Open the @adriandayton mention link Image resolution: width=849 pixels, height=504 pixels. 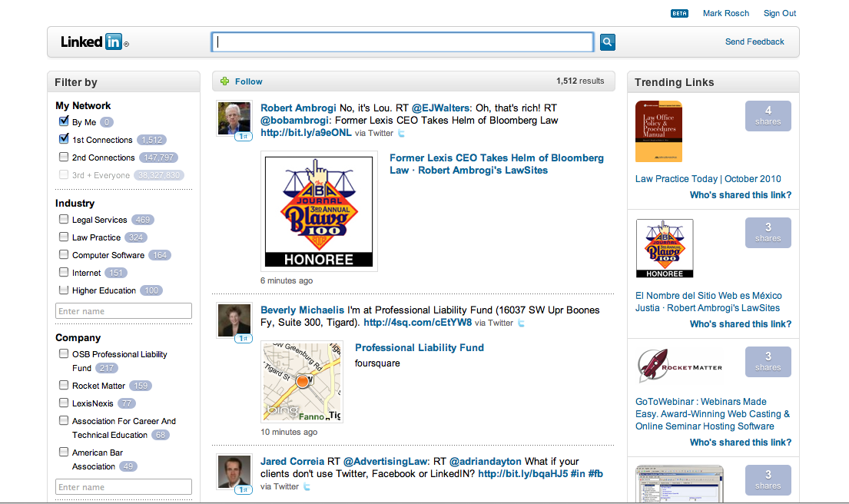(485, 461)
